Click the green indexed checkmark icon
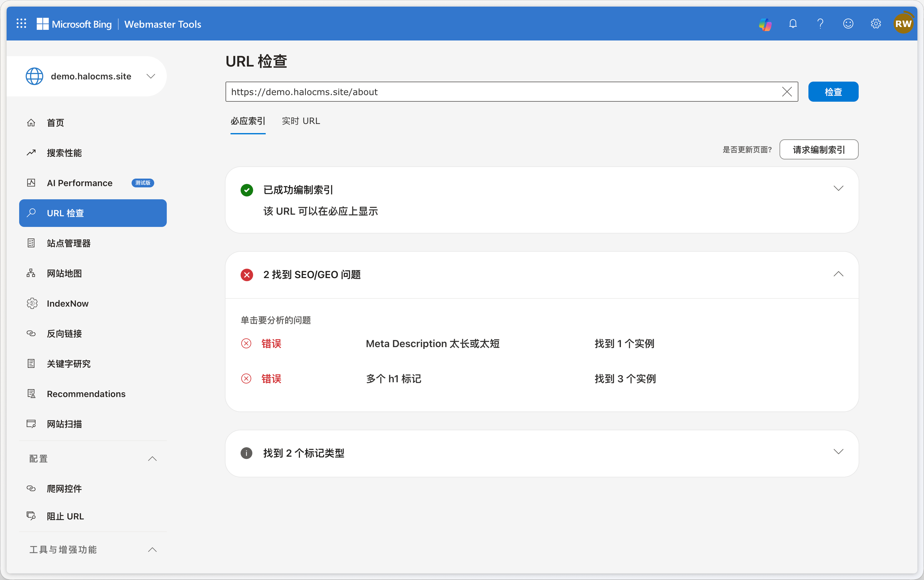 247,190
